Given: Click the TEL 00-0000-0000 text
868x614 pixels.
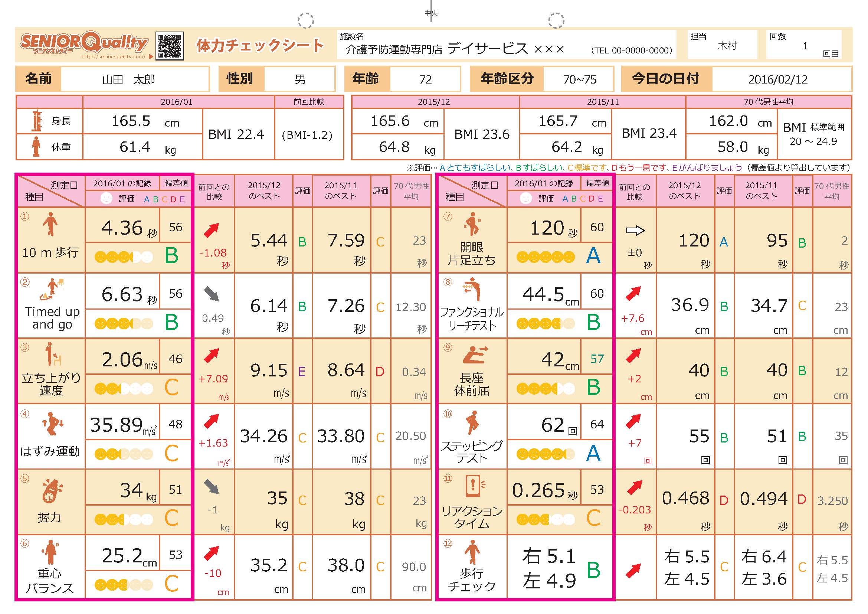Looking at the screenshot, I should coord(631,50).
